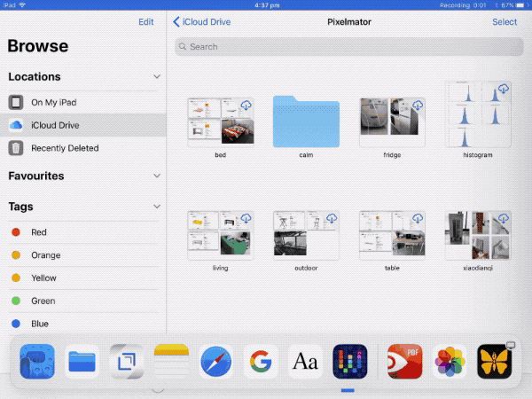The image size is (532, 399).
Task: Open the Notes app from the dock
Action: coord(171,362)
